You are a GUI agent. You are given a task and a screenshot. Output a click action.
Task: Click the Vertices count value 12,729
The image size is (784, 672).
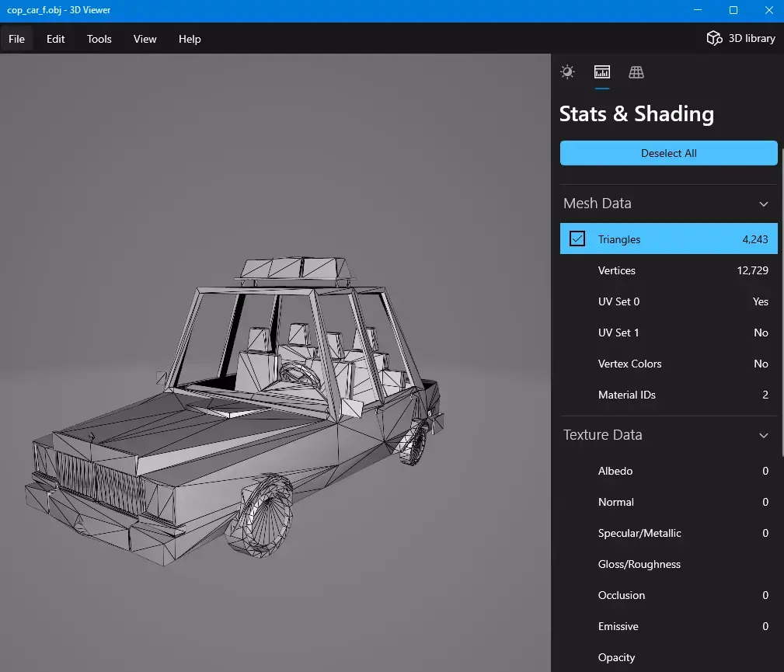752,270
